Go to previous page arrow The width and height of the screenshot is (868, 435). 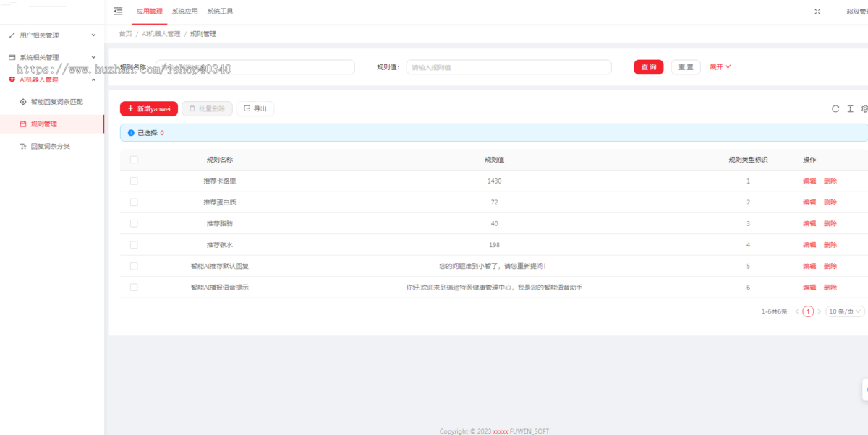(797, 311)
